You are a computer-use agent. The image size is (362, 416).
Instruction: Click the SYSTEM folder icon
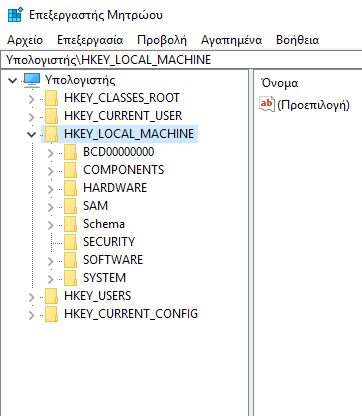pyautogui.click(x=70, y=278)
